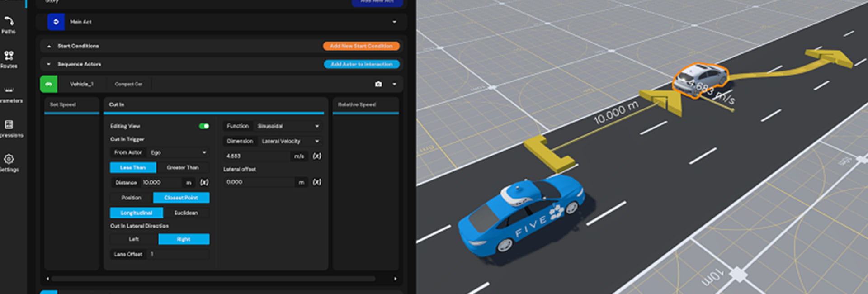
Task: Click the Lateral offset value field 0.000
Action: [259, 182]
